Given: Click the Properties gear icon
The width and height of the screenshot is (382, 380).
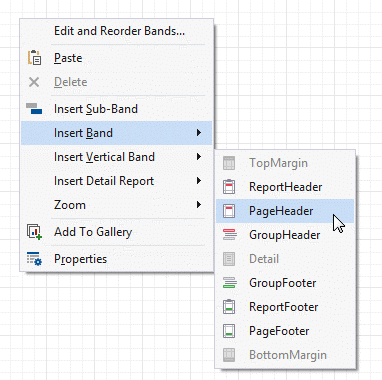Looking at the screenshot, I should pyautogui.click(x=34, y=259).
